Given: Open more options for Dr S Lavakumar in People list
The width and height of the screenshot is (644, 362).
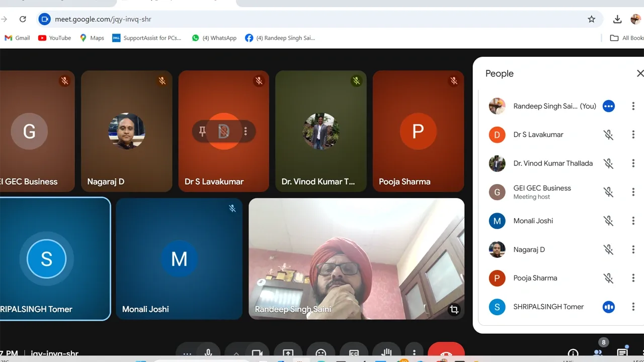Looking at the screenshot, I should click(633, 135).
